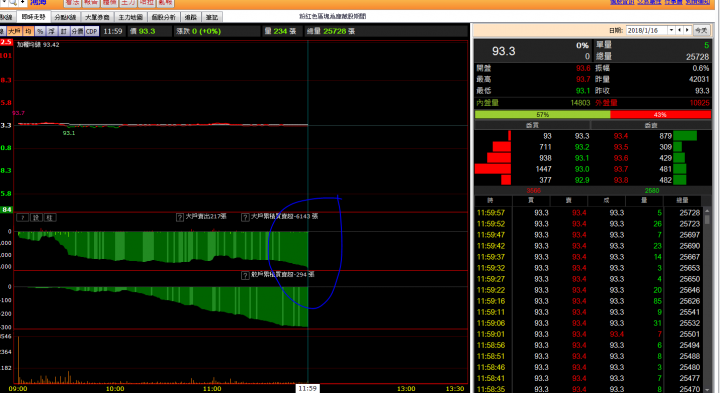Image resolution: width=720 pixels, height=393 pixels.
Task: Click the magnifier search icon
Action: (x=13, y=2)
